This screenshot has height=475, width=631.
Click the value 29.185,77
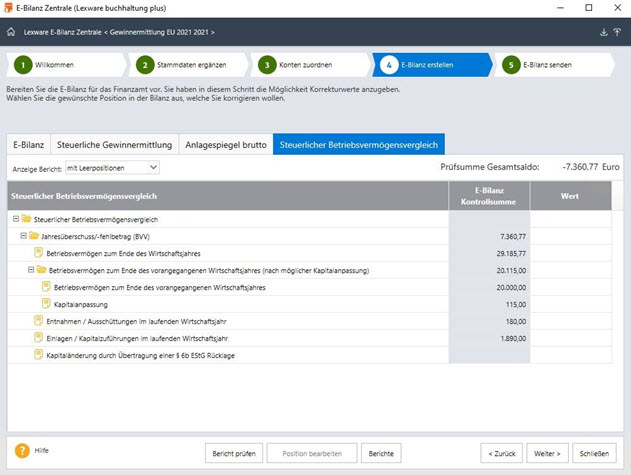click(x=511, y=254)
